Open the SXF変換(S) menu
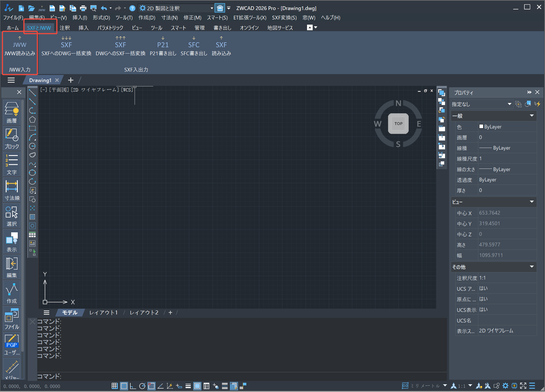 (x=284, y=18)
